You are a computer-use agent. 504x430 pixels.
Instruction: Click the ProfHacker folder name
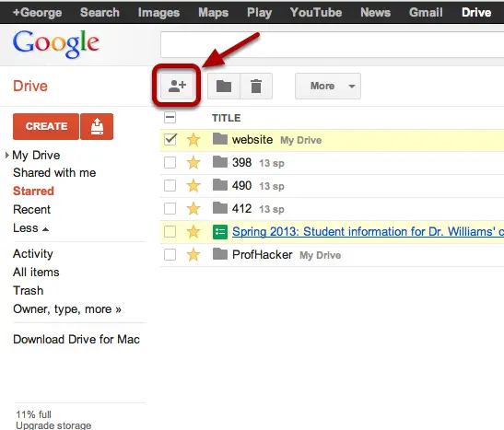[x=263, y=255]
